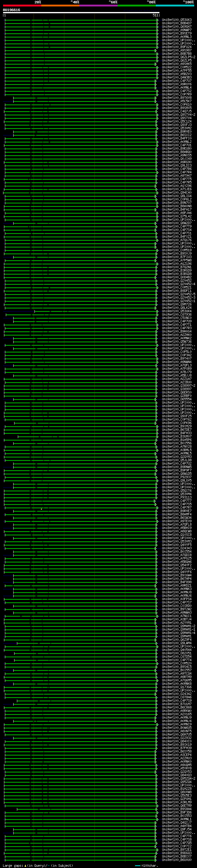This screenshot has height=868, width=197.
Task: Open hit UniRef100_B8B4D7
Action: 177,23
